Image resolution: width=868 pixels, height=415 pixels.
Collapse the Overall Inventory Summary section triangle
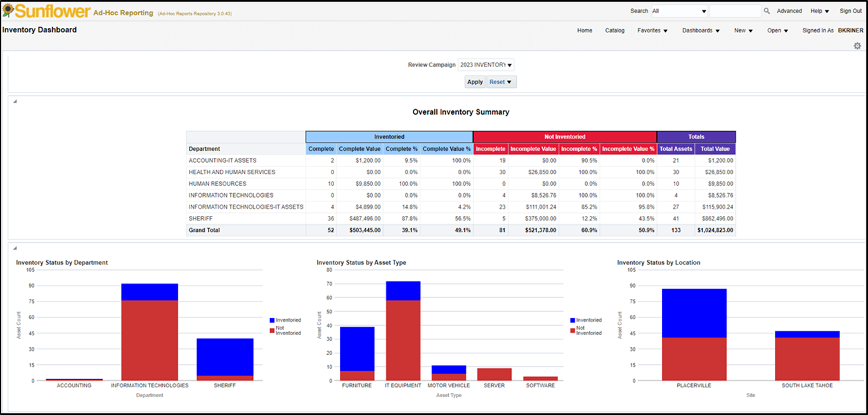pos(15,101)
